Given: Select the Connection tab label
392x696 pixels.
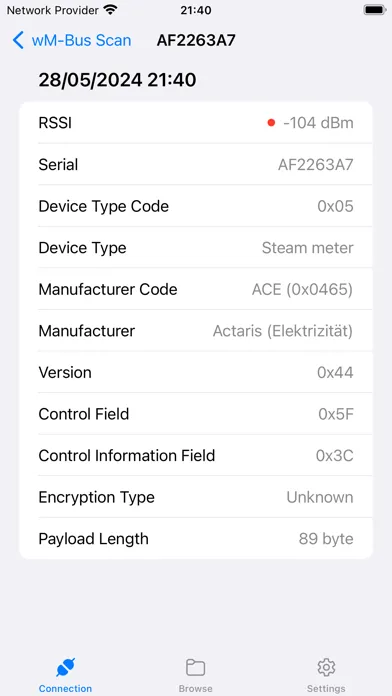Looking at the screenshot, I should pos(65,688).
